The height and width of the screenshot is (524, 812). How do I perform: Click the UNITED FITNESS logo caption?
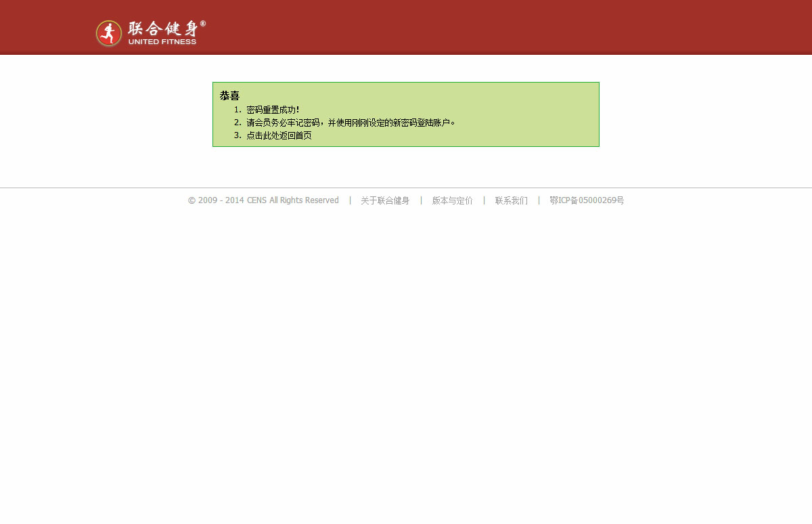pyautogui.click(x=162, y=42)
